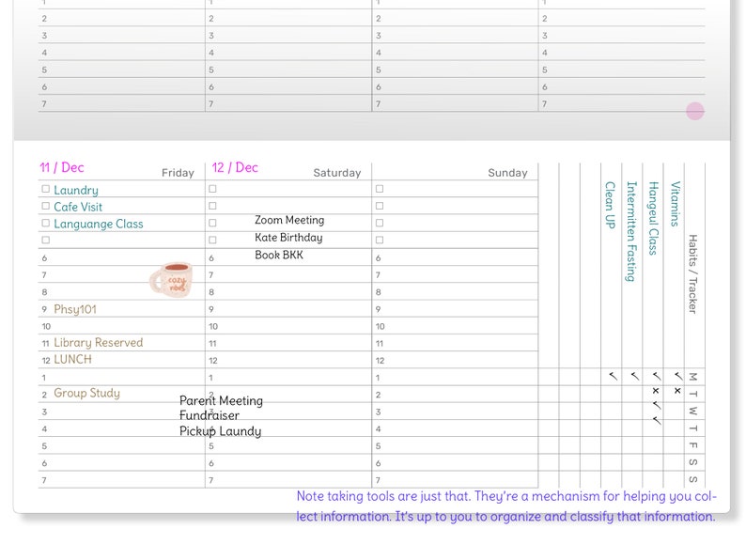Select the Zoom Meeting text entry

pyautogui.click(x=289, y=220)
